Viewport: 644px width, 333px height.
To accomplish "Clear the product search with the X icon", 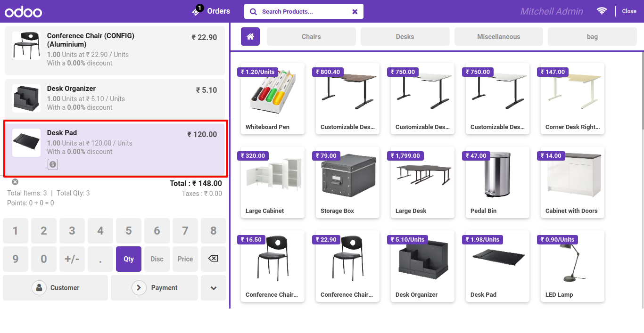I will 355,12.
